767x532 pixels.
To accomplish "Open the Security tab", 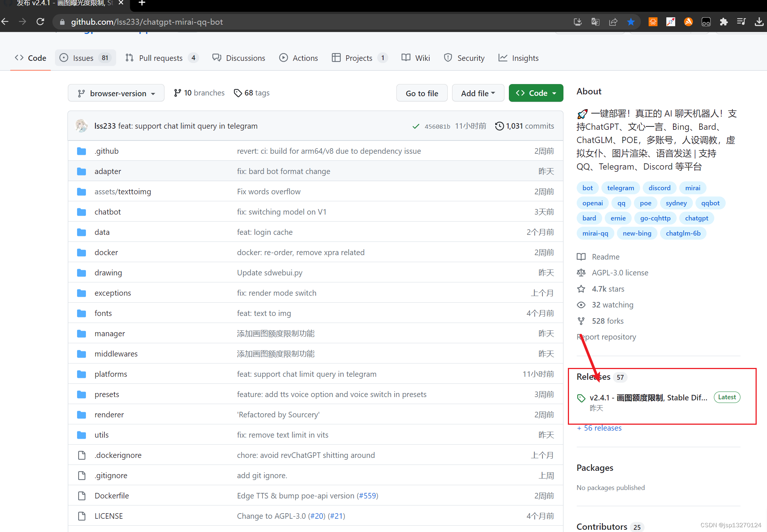I will pyautogui.click(x=464, y=58).
